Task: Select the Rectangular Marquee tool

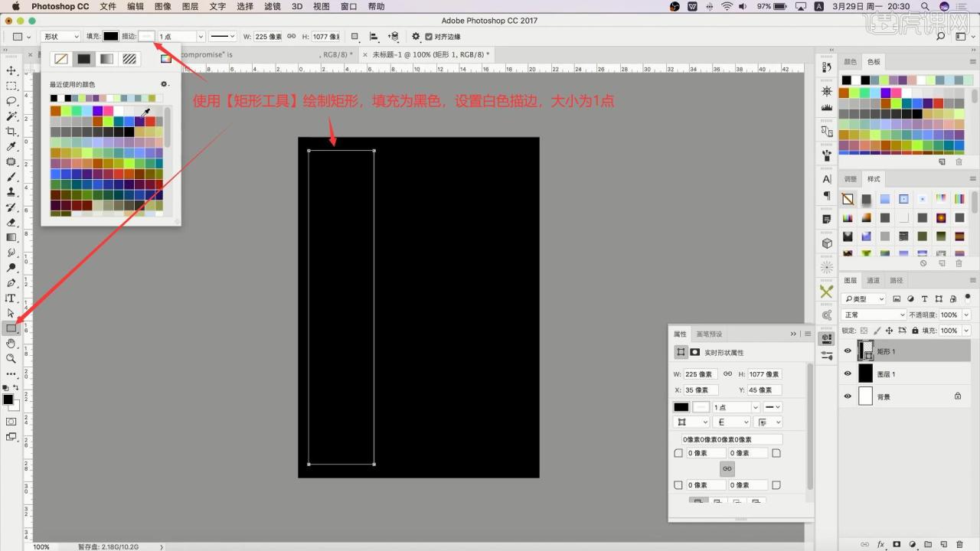Action: pyautogui.click(x=11, y=86)
